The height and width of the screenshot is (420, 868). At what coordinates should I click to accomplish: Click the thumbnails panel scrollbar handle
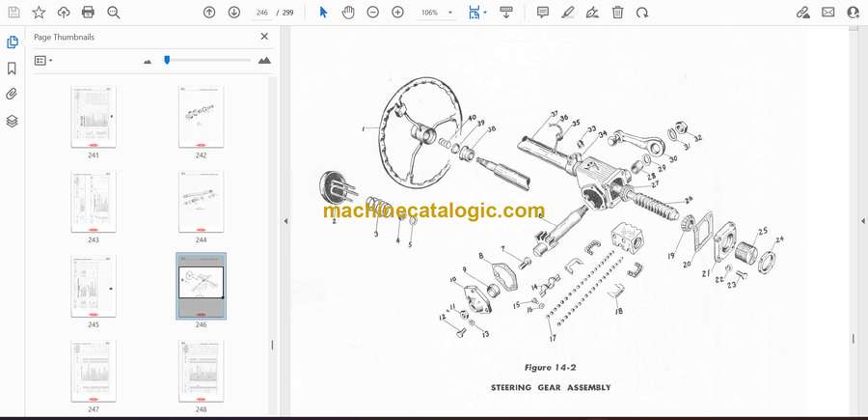tap(272, 345)
